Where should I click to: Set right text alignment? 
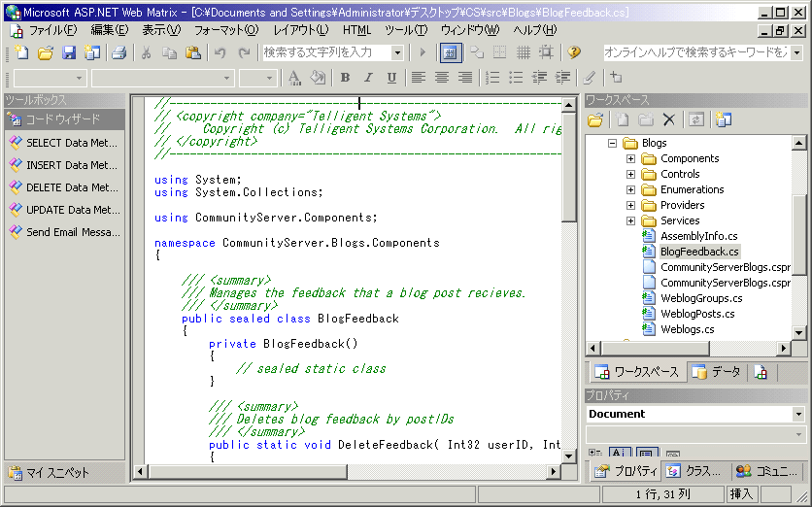[x=465, y=78]
